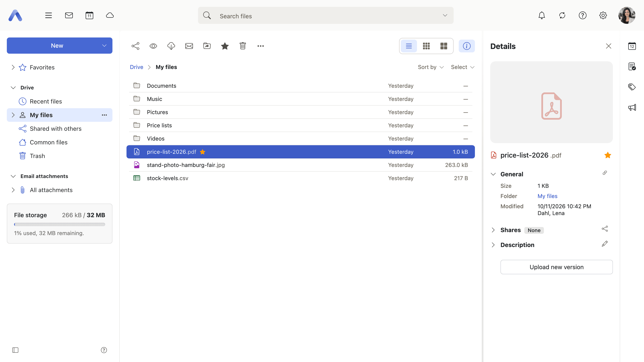644x362 pixels.
Task: Click the PDF preview thumbnail in Details
Action: coord(552,102)
